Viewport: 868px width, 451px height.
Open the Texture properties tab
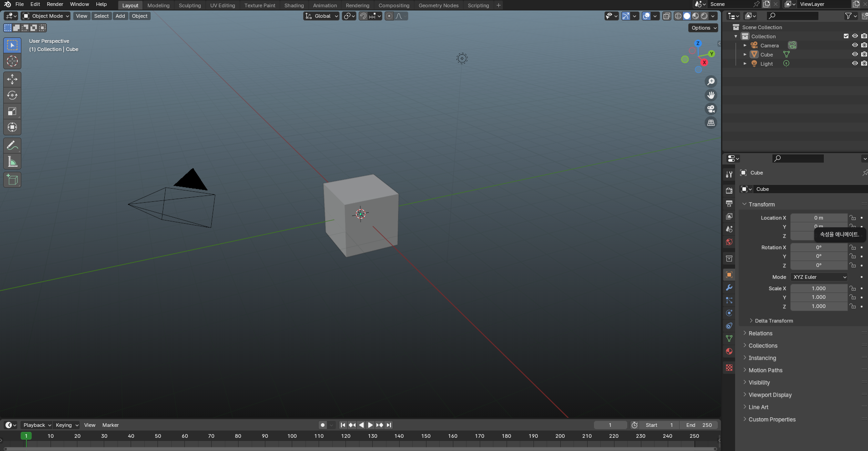click(x=729, y=368)
